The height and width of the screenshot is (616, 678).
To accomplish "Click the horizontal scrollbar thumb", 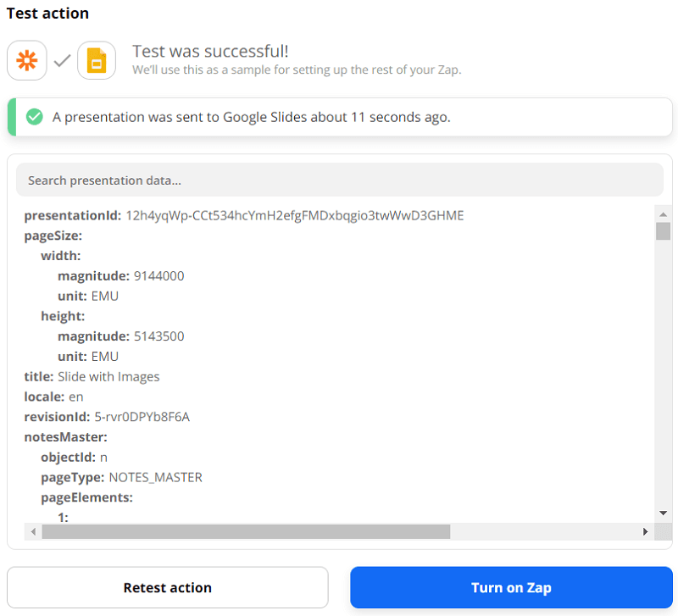I will point(246,531).
